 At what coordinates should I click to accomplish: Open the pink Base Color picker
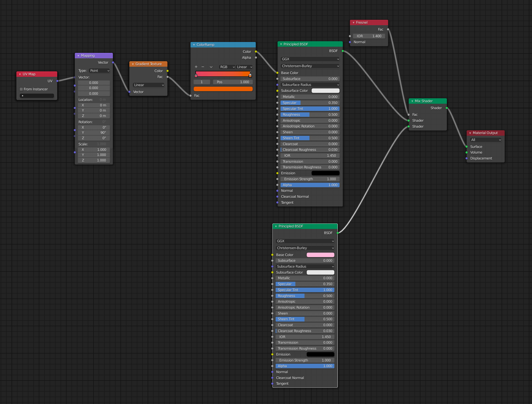(320, 255)
